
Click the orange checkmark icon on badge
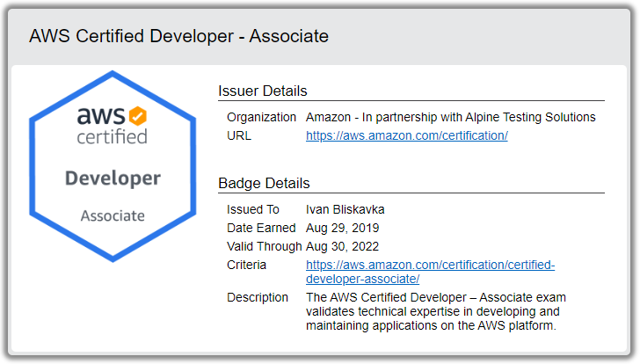pyautogui.click(x=137, y=116)
